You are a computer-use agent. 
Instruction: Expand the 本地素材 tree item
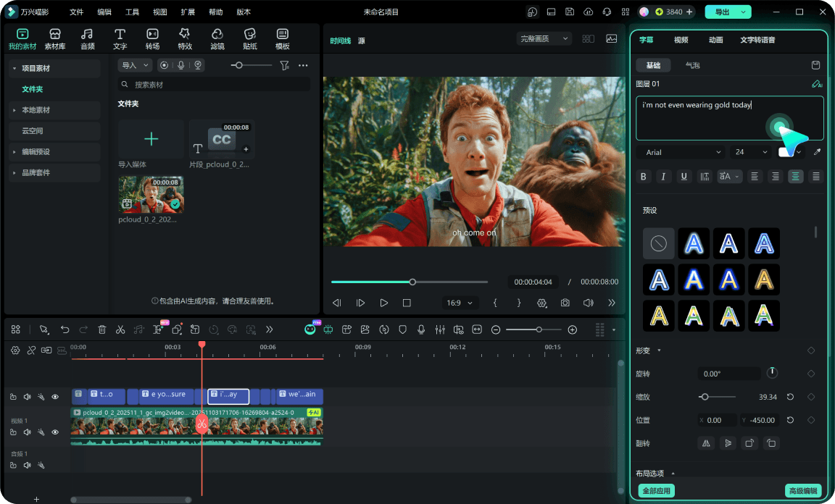point(14,110)
